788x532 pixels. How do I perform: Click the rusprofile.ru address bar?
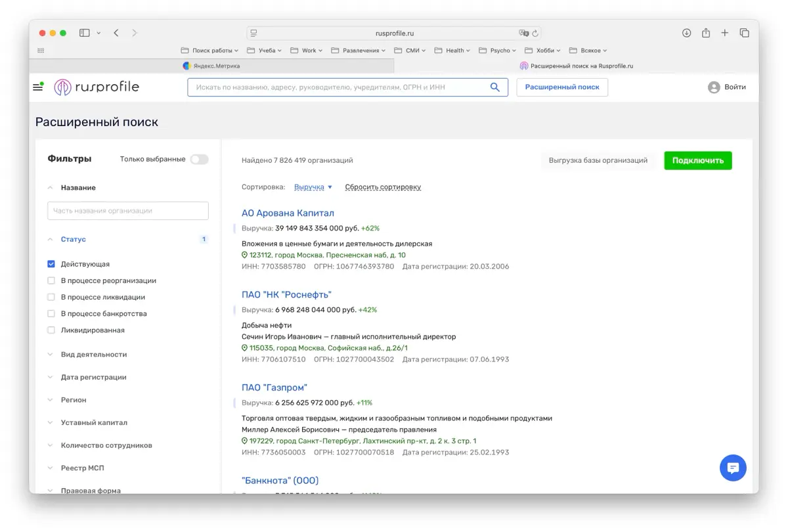[x=394, y=33]
